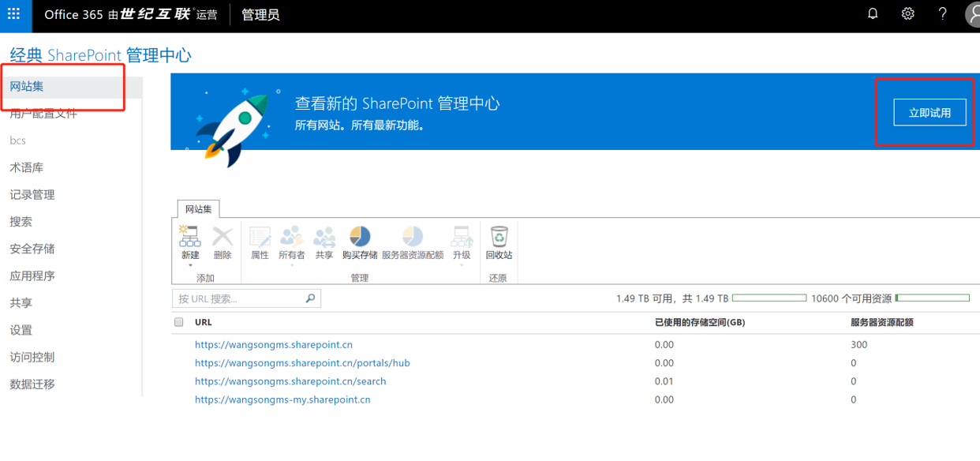
Task: Open the wangsongms.sharepoint.cn site link
Action: click(x=274, y=345)
